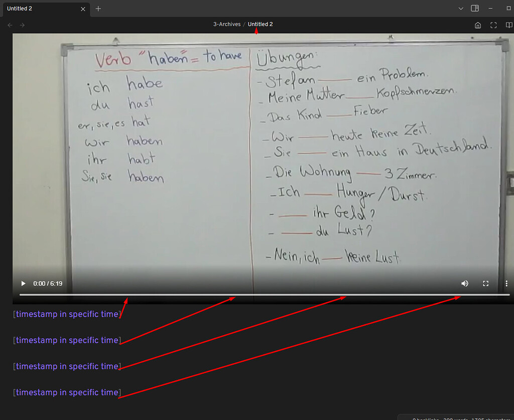Close the Untitled 2 tab
Image resolution: width=514 pixels, height=420 pixels.
click(x=83, y=9)
